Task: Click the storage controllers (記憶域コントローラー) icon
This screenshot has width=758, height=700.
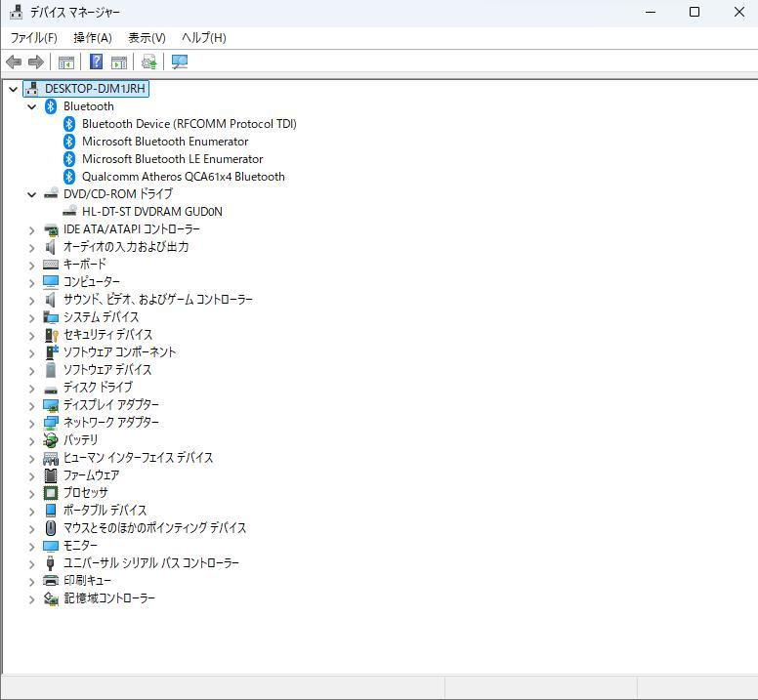Action: click(x=51, y=598)
